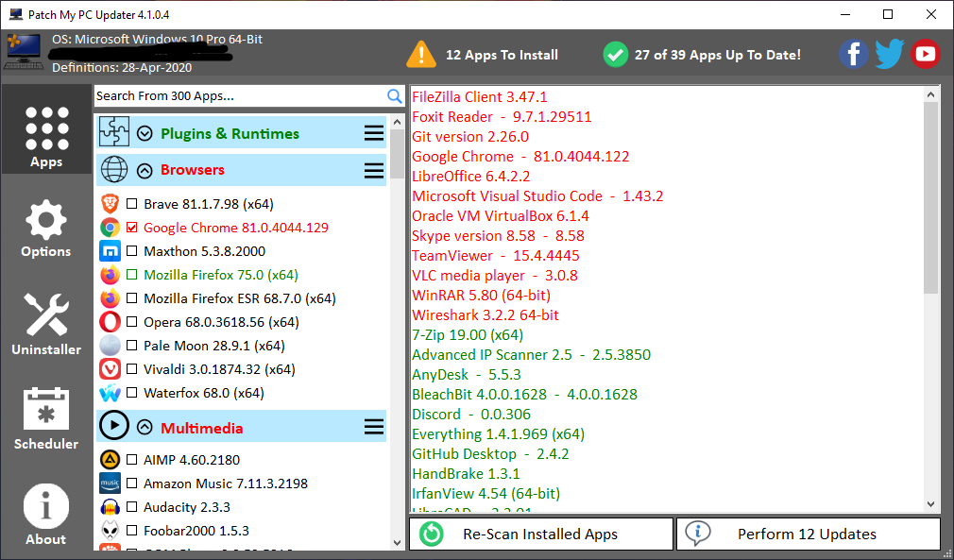Click status list scrollbar up arrow
This screenshot has height=560, width=954.
[x=930, y=94]
